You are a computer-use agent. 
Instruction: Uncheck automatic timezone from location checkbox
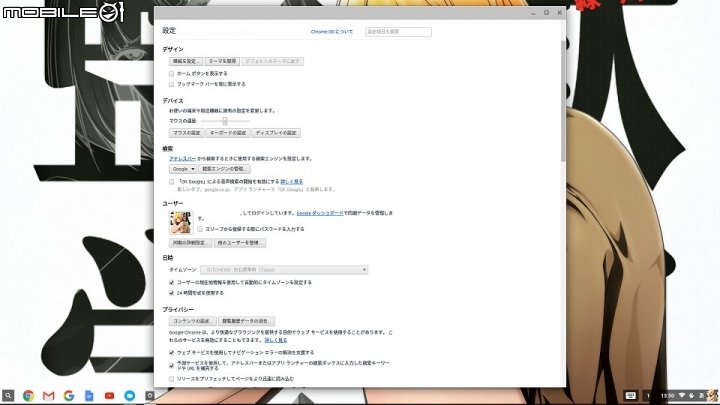(x=171, y=282)
